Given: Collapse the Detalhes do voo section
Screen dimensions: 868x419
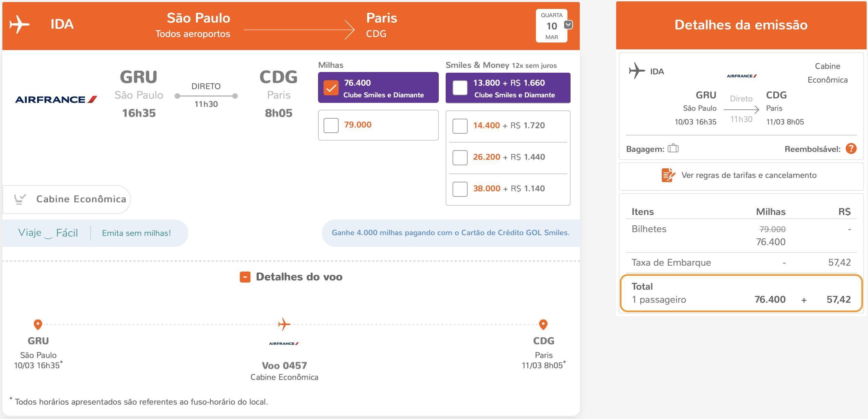Looking at the screenshot, I should tap(245, 277).
